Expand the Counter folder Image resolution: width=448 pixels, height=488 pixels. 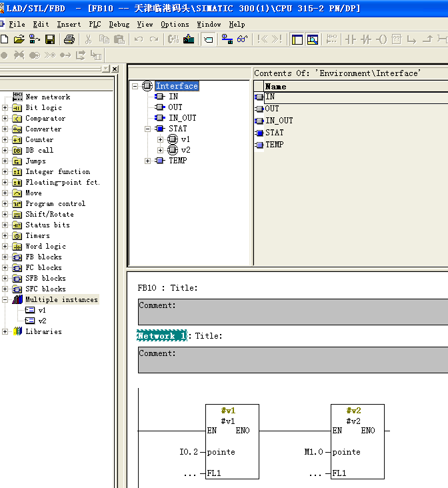pyautogui.click(x=5, y=140)
